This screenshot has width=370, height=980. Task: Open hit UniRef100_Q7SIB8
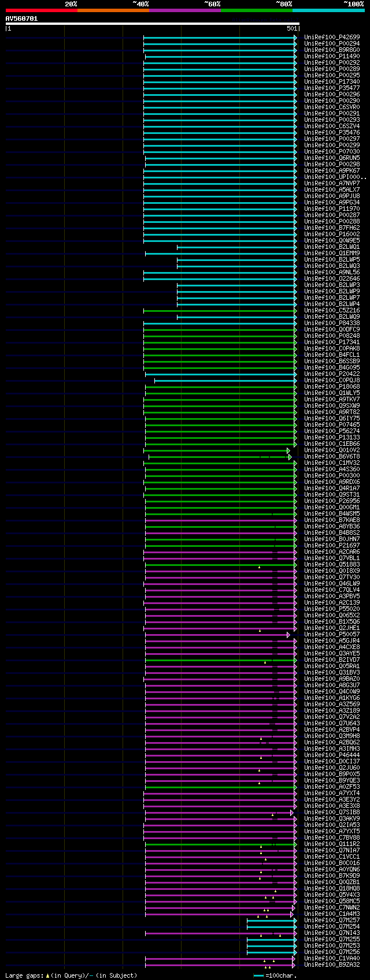tap(332, 812)
